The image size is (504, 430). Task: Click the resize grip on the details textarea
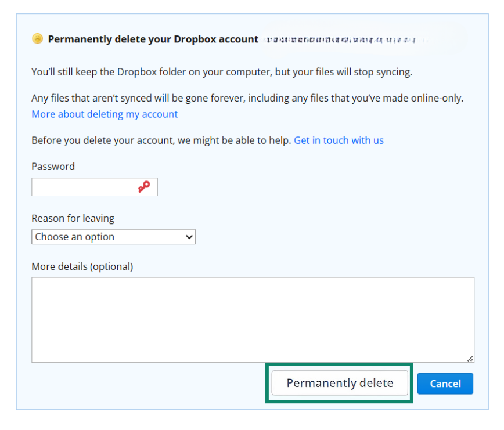point(470,359)
